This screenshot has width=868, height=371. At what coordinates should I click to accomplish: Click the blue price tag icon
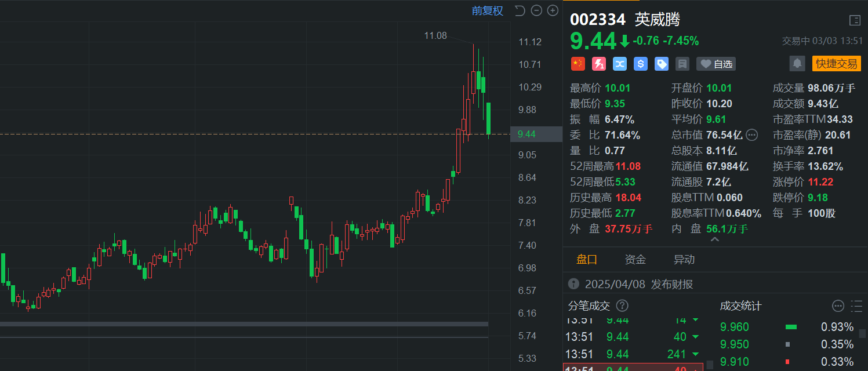point(661,64)
